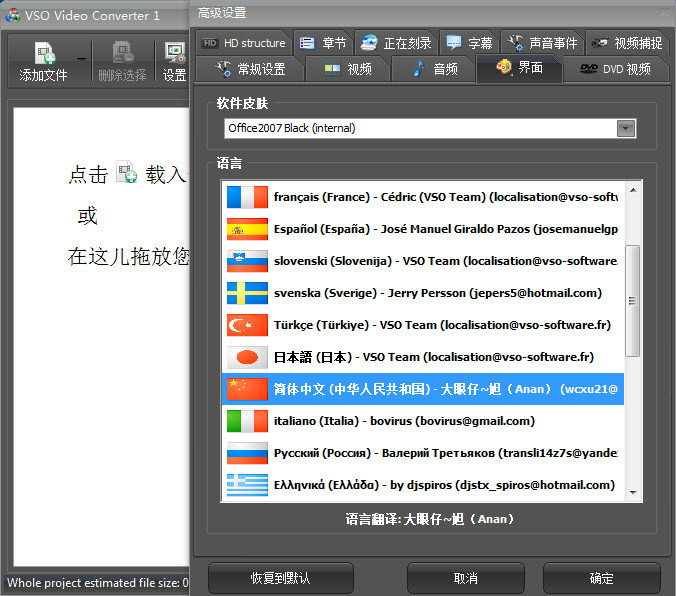
Task: Click the load-file icon in drop area
Action: click(x=126, y=172)
